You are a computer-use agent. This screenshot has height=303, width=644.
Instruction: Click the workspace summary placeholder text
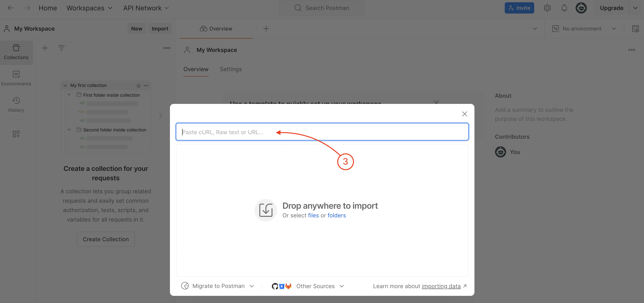(534, 114)
